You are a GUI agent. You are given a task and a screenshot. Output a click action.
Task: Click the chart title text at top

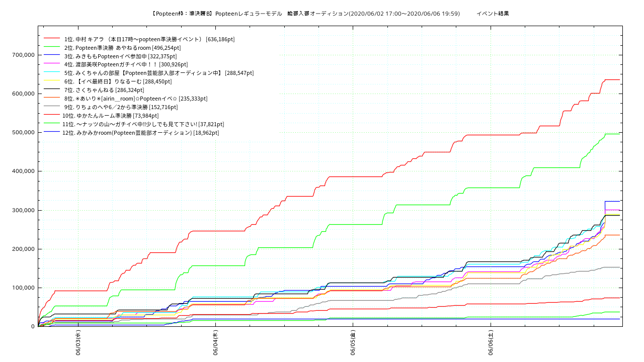tap(330, 14)
